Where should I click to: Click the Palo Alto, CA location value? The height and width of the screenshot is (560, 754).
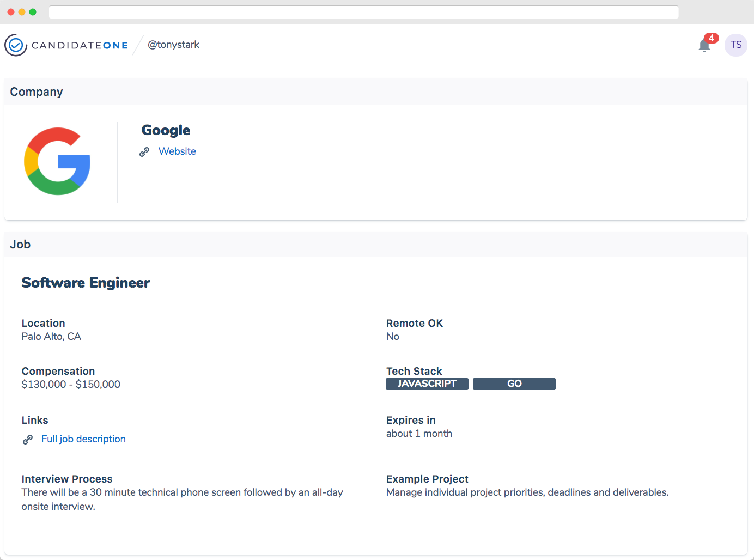pyautogui.click(x=51, y=337)
